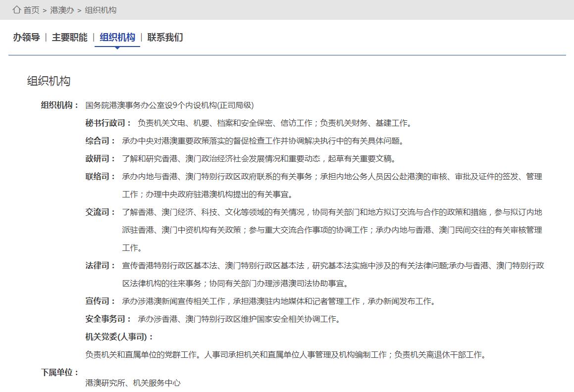Screen dimensions: 574x392
Task: Click the home icon in the breadcrumb
Action: coord(17,10)
